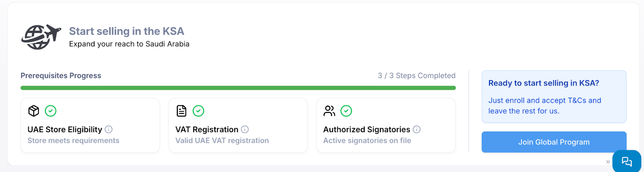644x172 pixels.
Task: Click the green checkmark on VAT Registration
Action: (x=198, y=111)
